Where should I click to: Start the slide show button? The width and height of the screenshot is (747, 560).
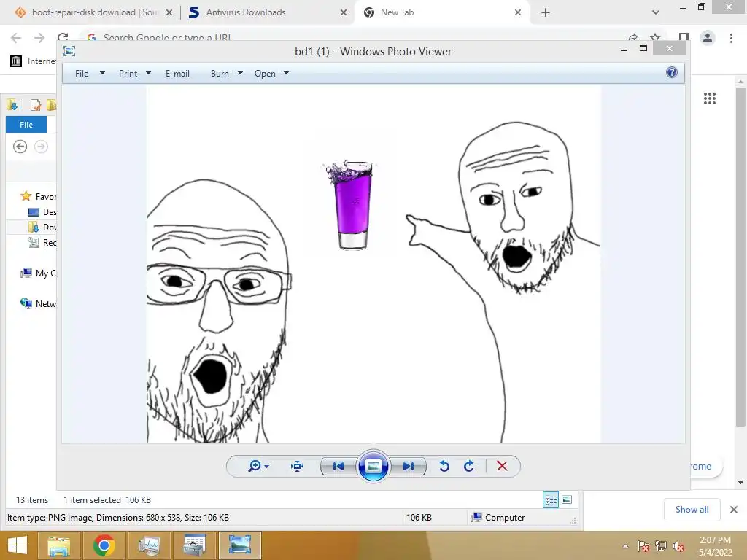coord(373,466)
